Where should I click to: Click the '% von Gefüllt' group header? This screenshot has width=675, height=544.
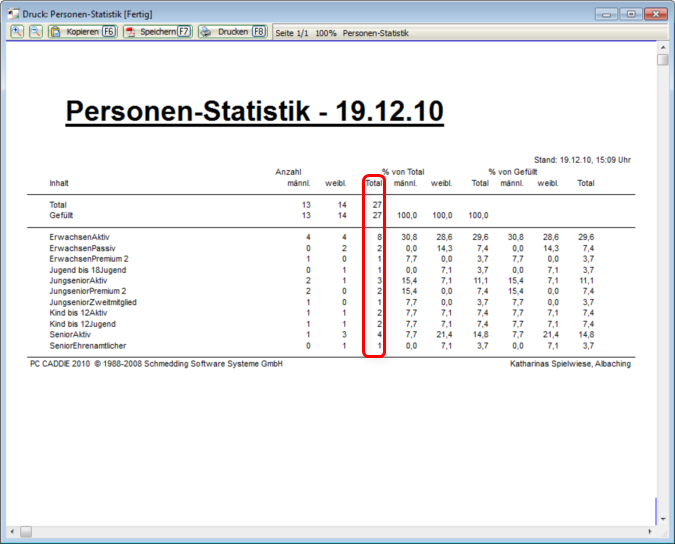pyautogui.click(x=513, y=172)
